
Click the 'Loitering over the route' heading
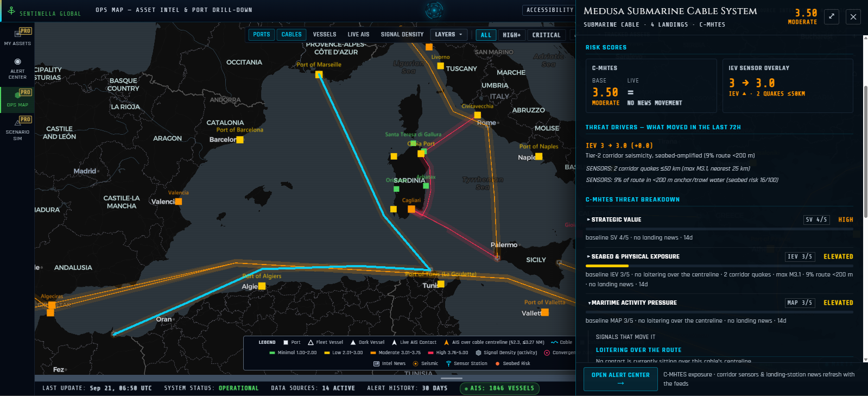pos(638,350)
